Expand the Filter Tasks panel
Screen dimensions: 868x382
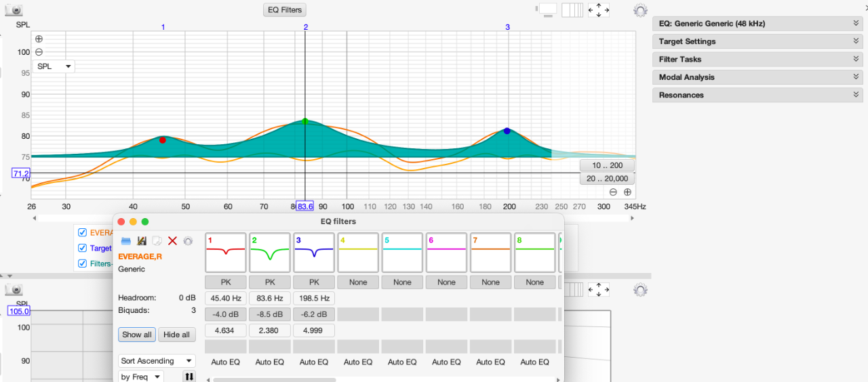[757, 59]
